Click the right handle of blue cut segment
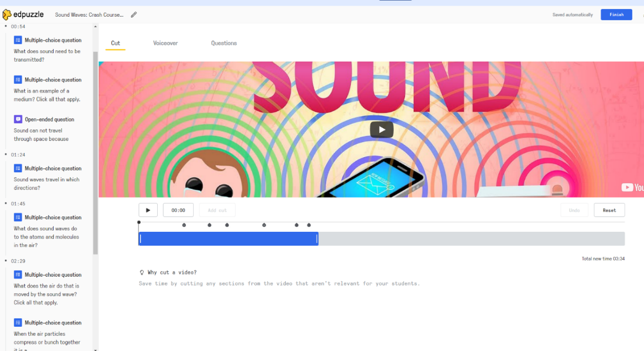 point(317,239)
